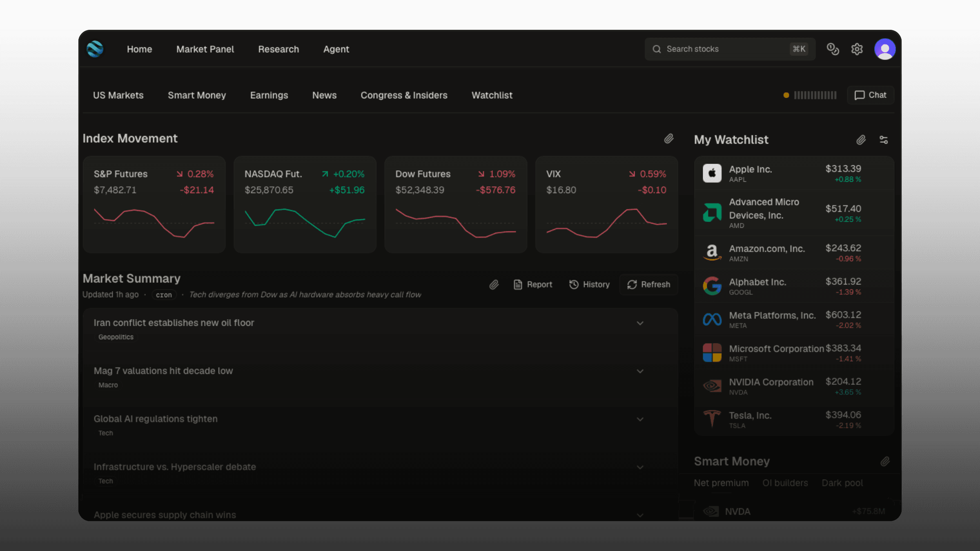
Task: Open the Market Panel menu
Action: tap(205, 49)
